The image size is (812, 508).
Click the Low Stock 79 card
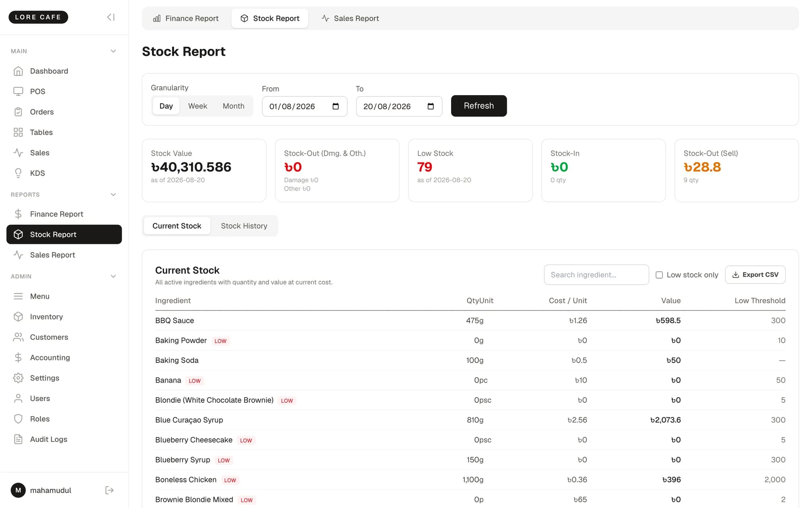pyautogui.click(x=470, y=171)
